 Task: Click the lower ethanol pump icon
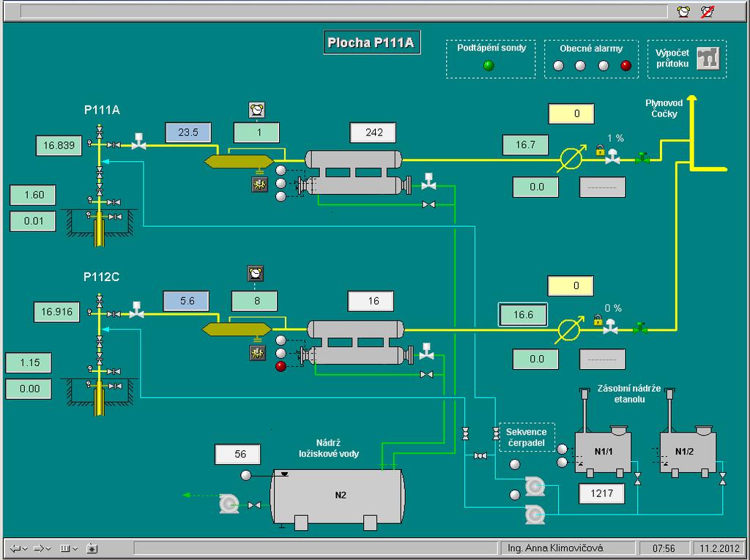(x=534, y=515)
